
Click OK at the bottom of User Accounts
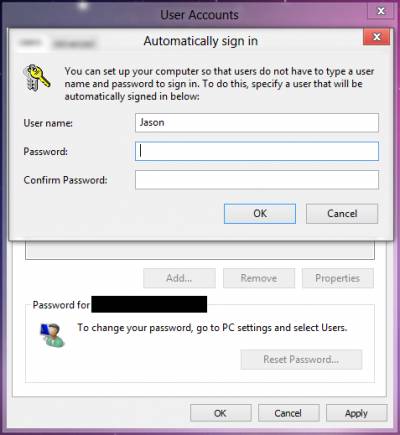[221, 413]
